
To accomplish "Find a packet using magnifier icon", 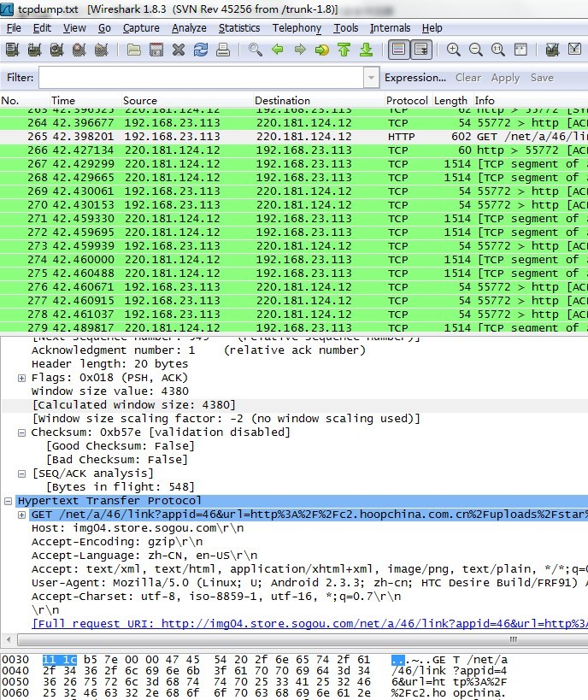I will click(x=255, y=50).
